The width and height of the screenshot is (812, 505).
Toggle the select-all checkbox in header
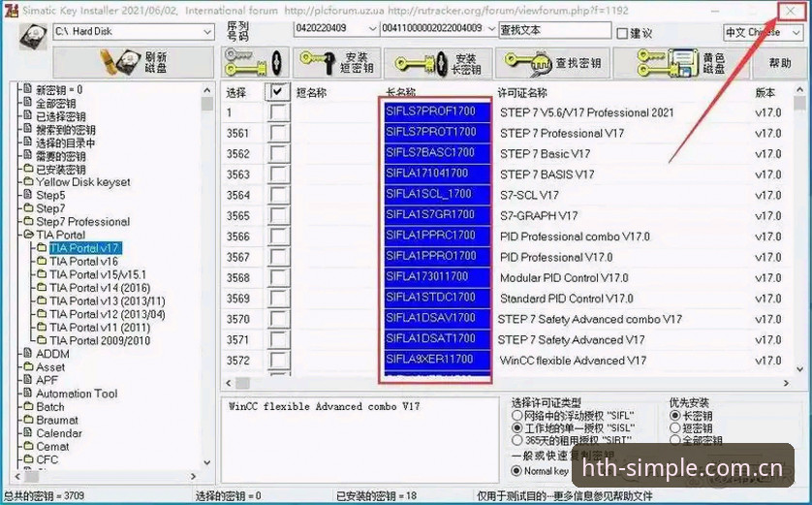coord(278,92)
